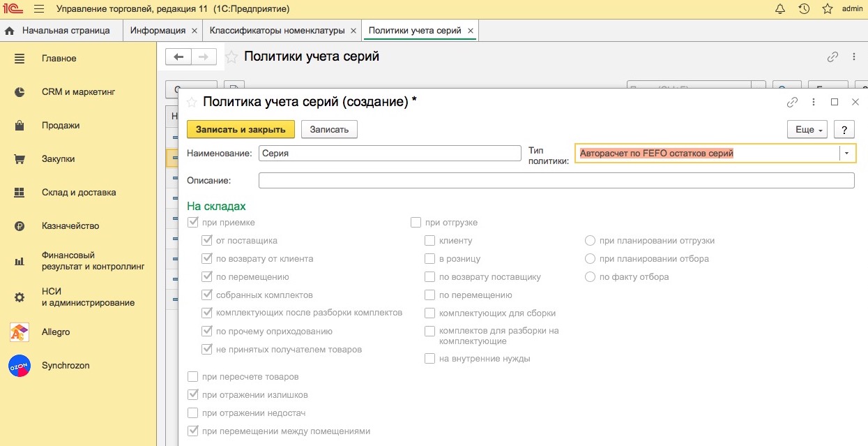This screenshot has height=446, width=868.
Task: Click the Home page icon
Action: (10, 31)
